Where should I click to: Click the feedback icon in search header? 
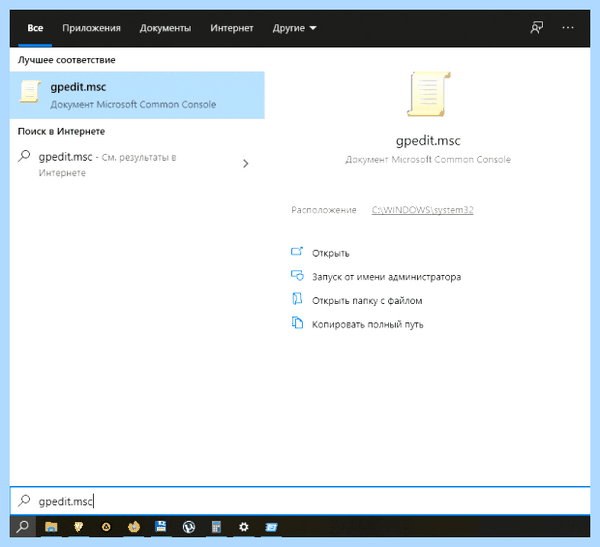pos(536,28)
